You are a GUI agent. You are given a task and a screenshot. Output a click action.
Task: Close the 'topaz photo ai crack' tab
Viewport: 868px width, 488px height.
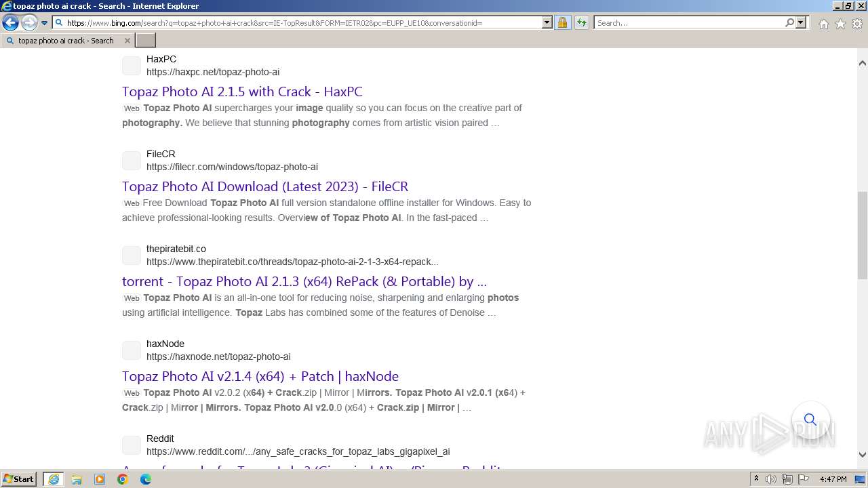coord(127,41)
